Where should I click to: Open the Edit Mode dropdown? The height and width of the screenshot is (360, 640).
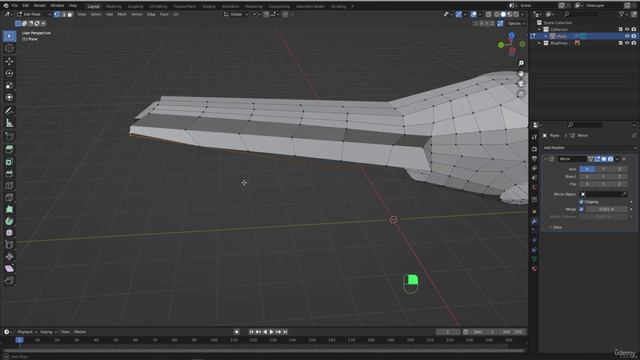coord(33,14)
